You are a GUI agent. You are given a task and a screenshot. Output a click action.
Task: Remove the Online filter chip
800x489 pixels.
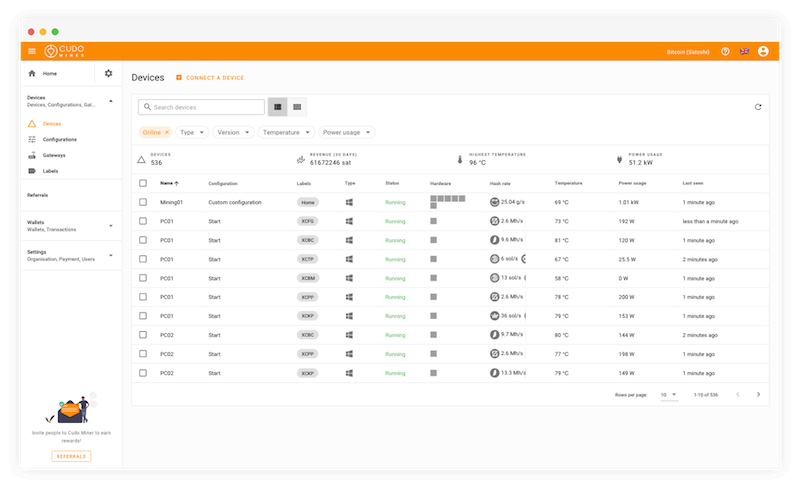pos(167,132)
